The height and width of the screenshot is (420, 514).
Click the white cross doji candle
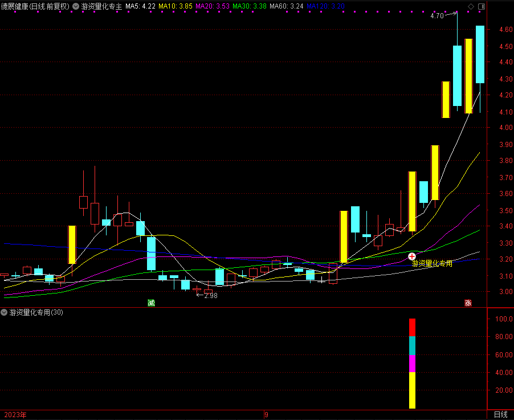pos(322,280)
